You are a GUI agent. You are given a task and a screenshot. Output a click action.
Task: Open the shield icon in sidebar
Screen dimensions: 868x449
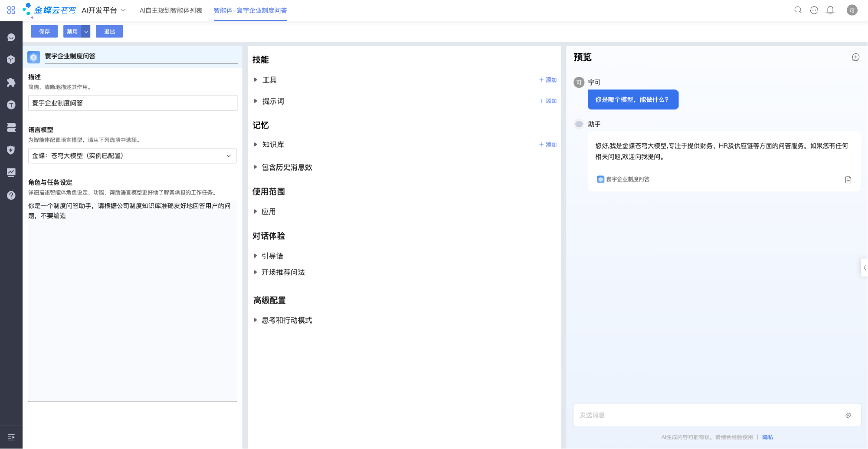pyautogui.click(x=11, y=150)
